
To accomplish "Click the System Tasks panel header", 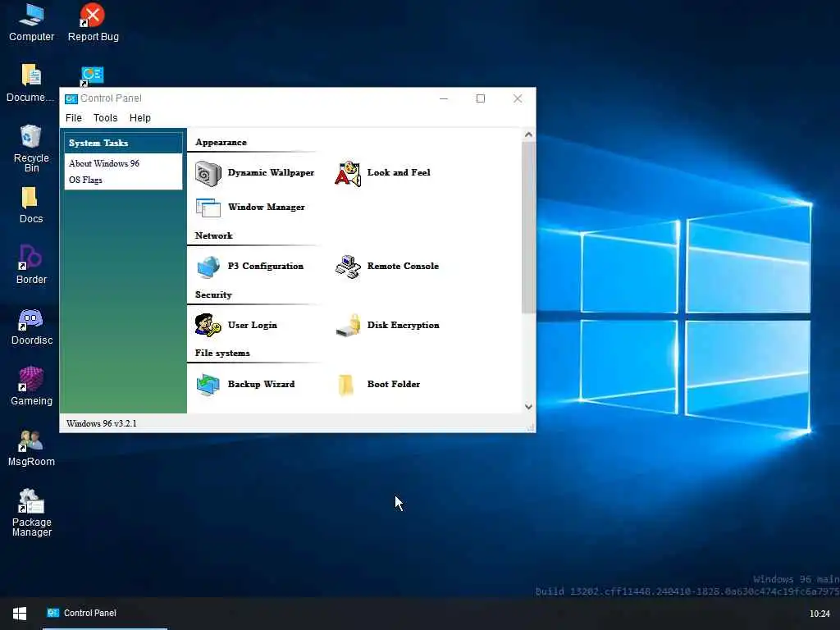I will pos(123,143).
